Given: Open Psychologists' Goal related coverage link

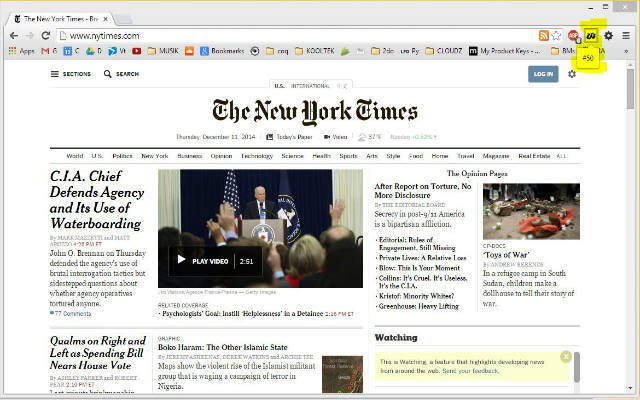Looking at the screenshot, I should coord(243,314).
